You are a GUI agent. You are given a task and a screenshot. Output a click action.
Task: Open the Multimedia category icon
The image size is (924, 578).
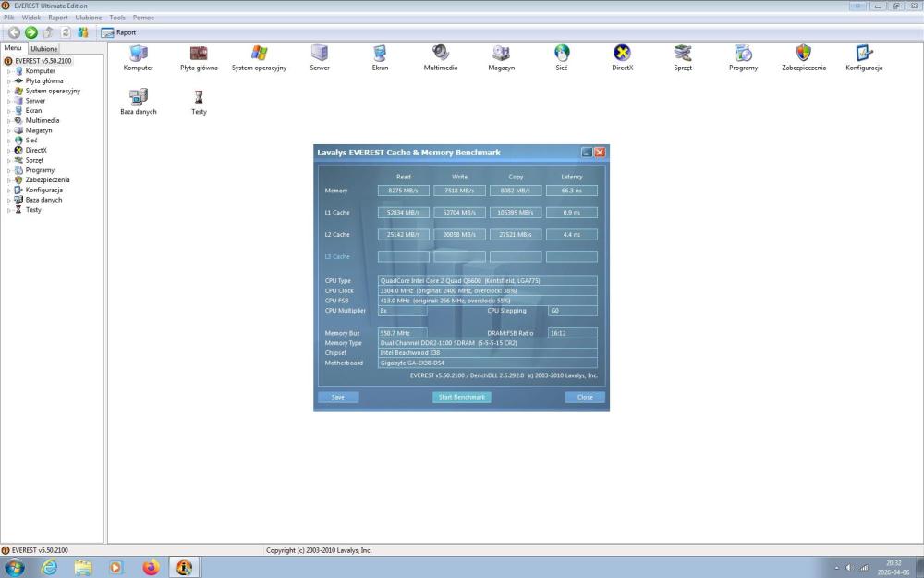pyautogui.click(x=440, y=54)
